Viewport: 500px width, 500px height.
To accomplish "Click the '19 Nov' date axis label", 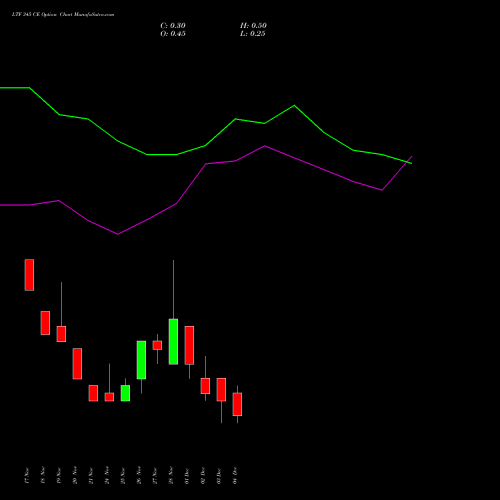I will (59, 475).
